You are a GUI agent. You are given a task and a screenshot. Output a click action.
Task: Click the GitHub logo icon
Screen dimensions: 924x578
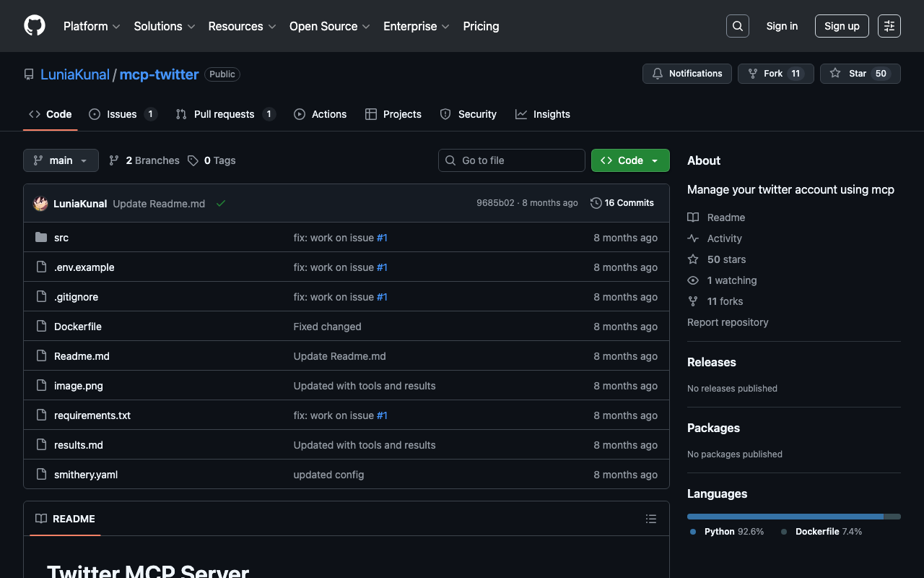click(x=35, y=25)
